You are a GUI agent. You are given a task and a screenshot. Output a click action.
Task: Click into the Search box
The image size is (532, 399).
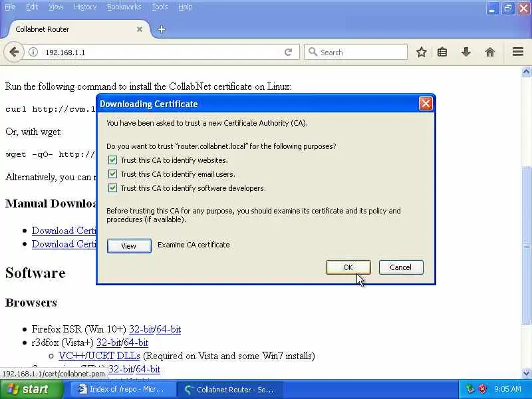click(356, 53)
